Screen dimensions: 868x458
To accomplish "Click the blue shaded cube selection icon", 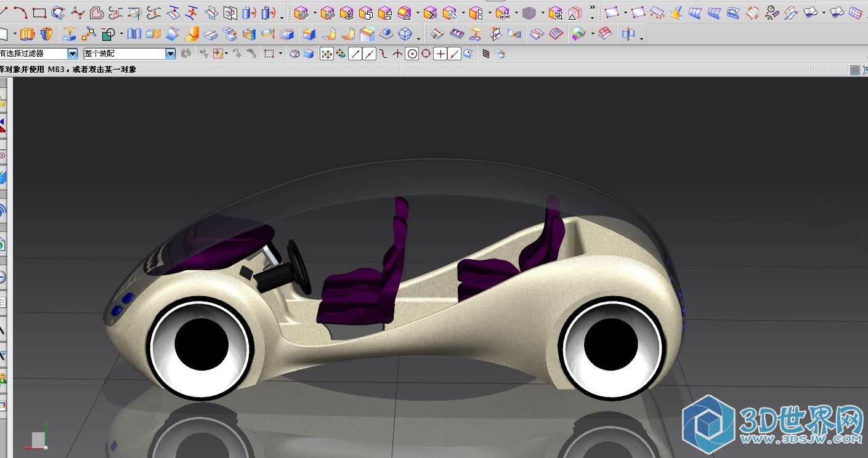I will pyautogui.click(x=309, y=54).
